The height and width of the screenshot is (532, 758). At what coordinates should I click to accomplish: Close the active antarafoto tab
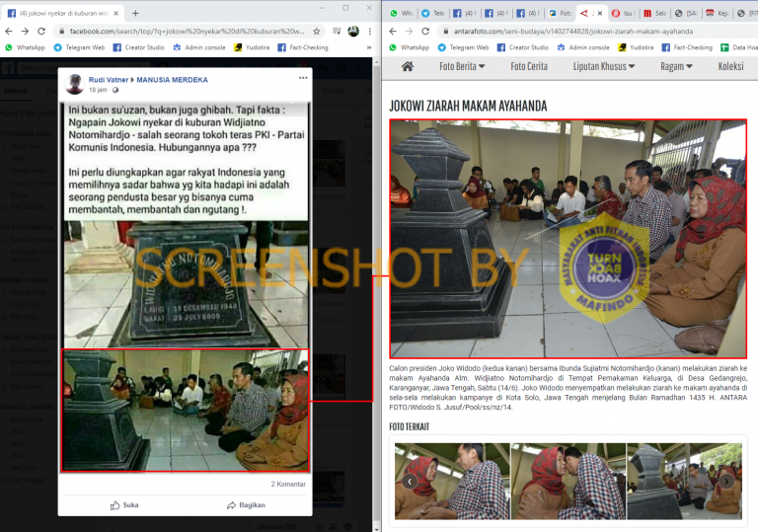click(x=600, y=13)
